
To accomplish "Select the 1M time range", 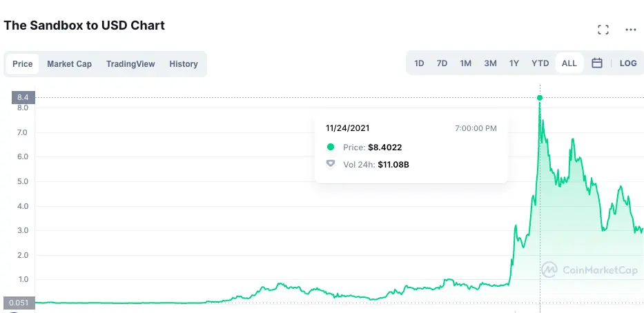I will point(465,63).
